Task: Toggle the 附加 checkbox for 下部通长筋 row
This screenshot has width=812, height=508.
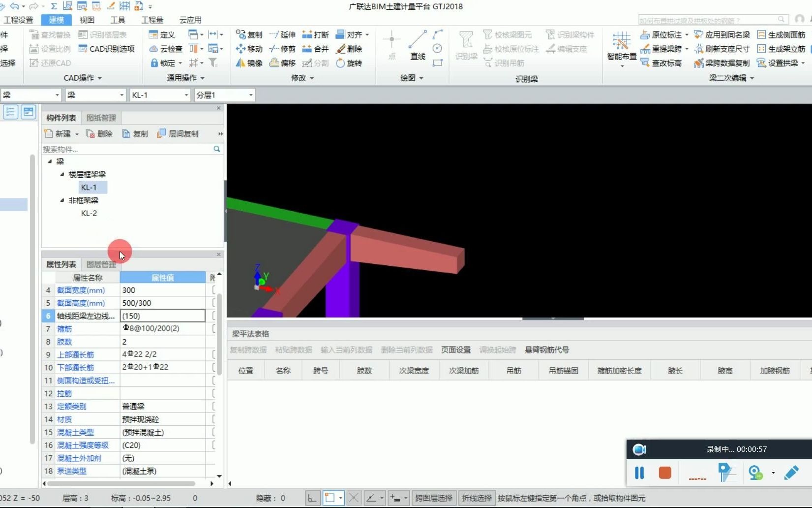Action: [214, 367]
